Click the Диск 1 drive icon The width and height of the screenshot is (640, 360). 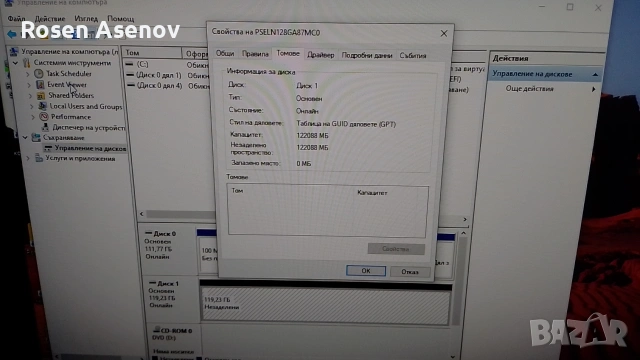click(153, 283)
